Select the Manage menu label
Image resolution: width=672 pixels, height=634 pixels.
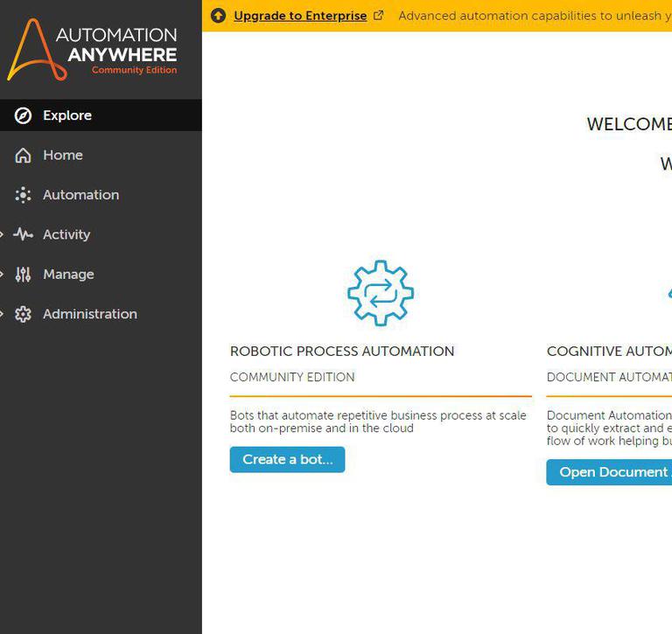coord(68,275)
